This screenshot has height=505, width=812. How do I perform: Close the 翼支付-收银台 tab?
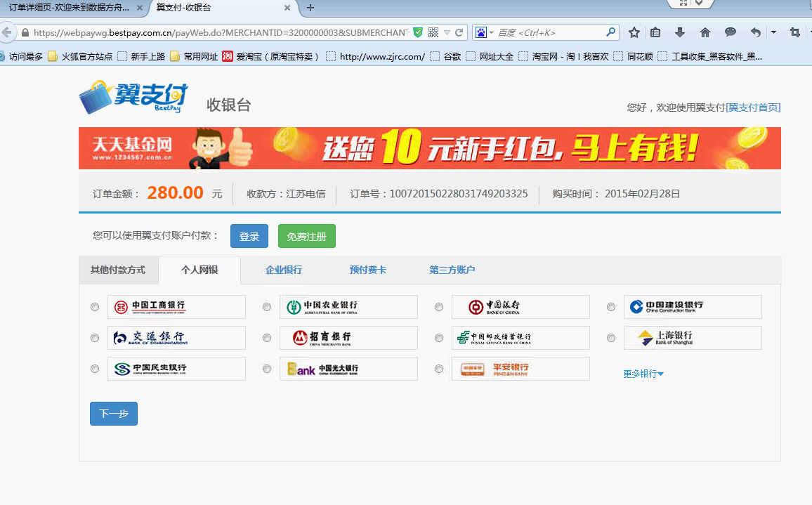point(287,8)
